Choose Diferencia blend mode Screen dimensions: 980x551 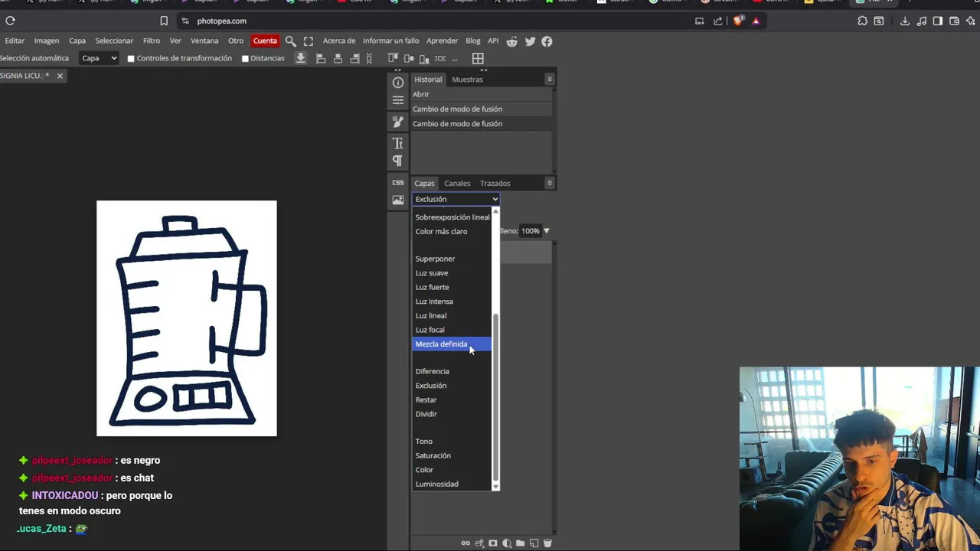click(452, 372)
